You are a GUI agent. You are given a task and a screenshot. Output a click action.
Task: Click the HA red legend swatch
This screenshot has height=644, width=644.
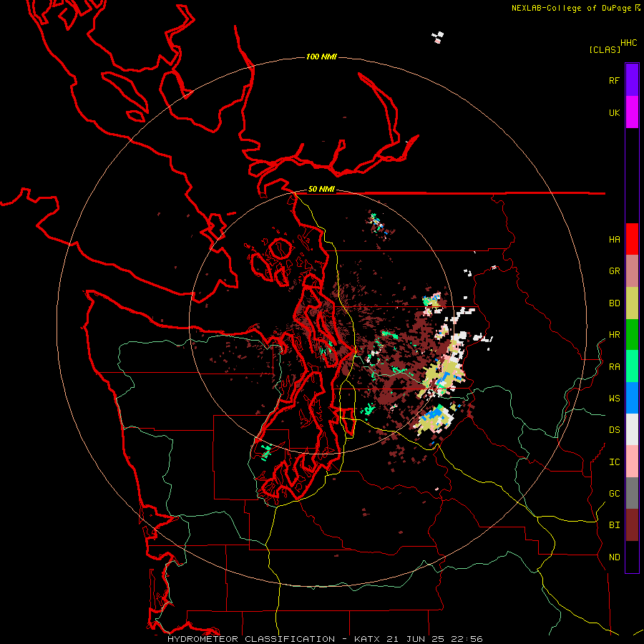tap(632, 239)
